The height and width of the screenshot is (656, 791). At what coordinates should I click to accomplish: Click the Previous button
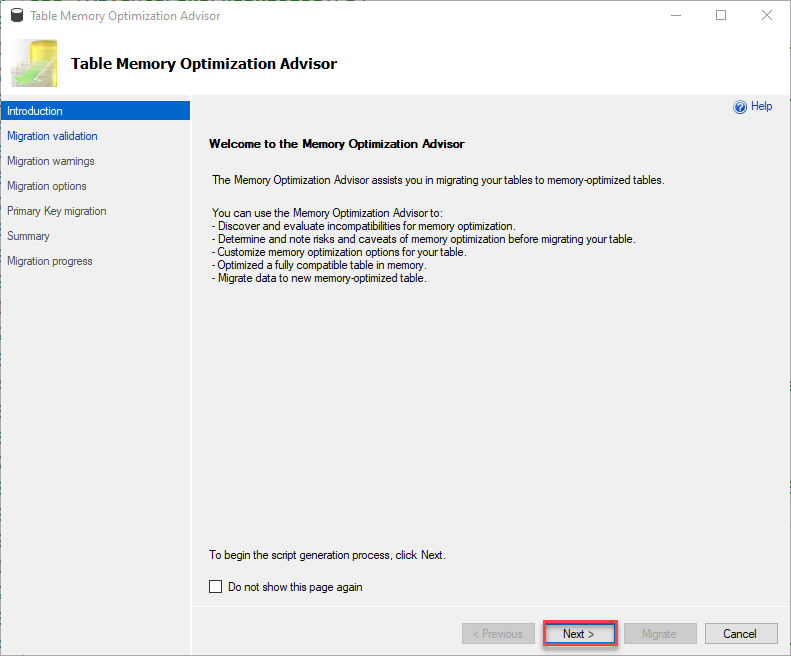point(498,634)
